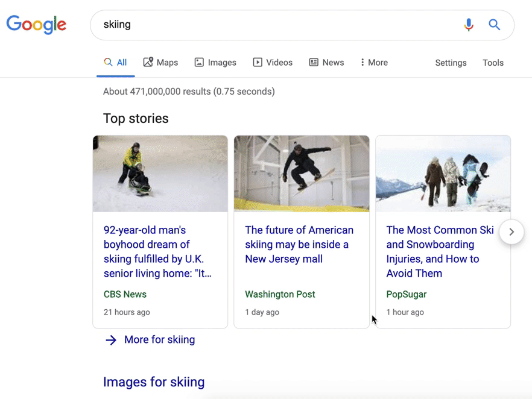Activate voice search microphone icon
This screenshot has height=399, width=532.
pyautogui.click(x=469, y=25)
